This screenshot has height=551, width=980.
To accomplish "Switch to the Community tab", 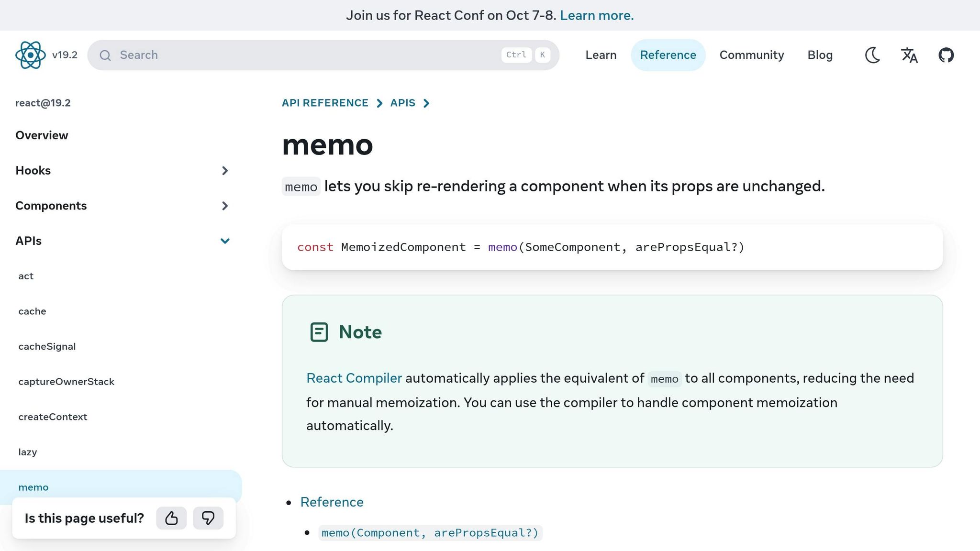I will [751, 55].
